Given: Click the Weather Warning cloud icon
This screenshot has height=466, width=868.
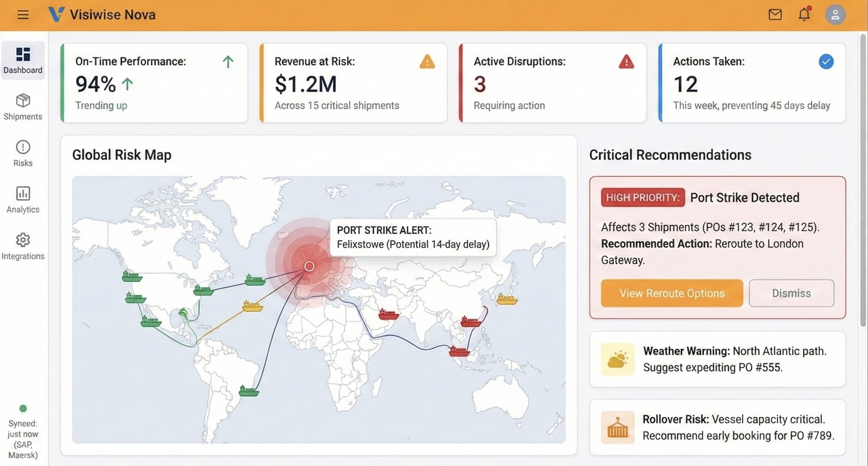Looking at the screenshot, I should pos(618,359).
